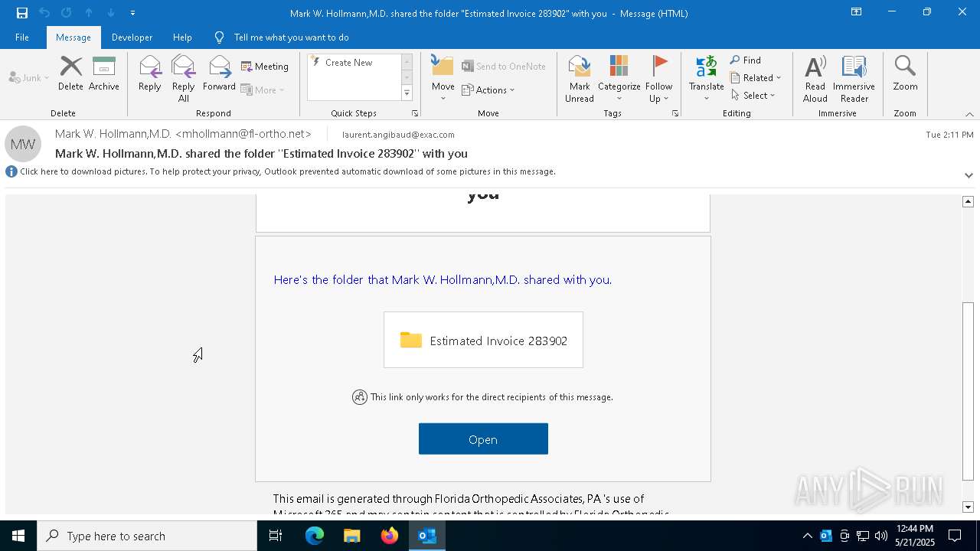This screenshot has height=551, width=980.
Task: Open the Categorize dropdown
Action: (x=619, y=79)
